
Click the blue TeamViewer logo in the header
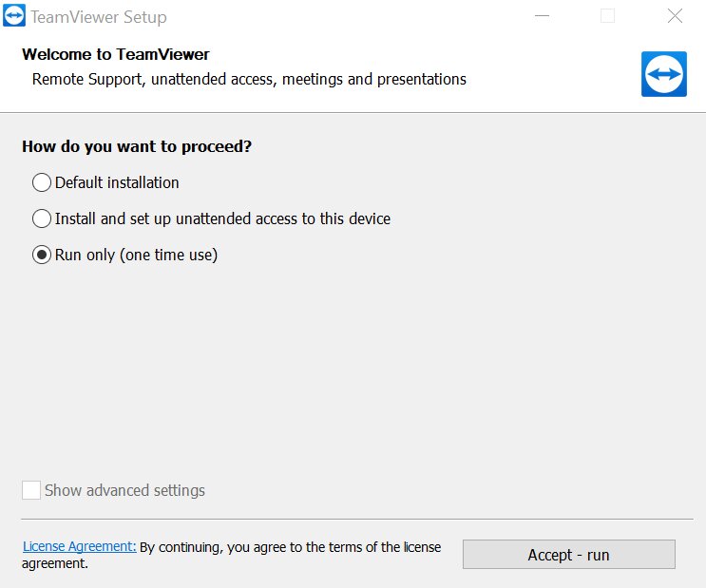663,74
